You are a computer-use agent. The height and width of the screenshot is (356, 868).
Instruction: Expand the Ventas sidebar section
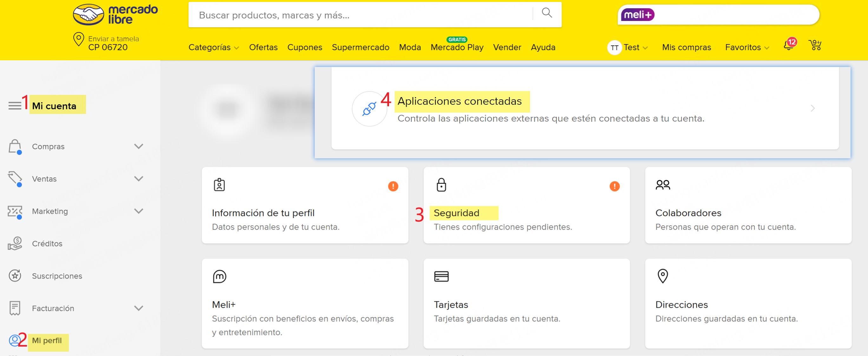139,179
